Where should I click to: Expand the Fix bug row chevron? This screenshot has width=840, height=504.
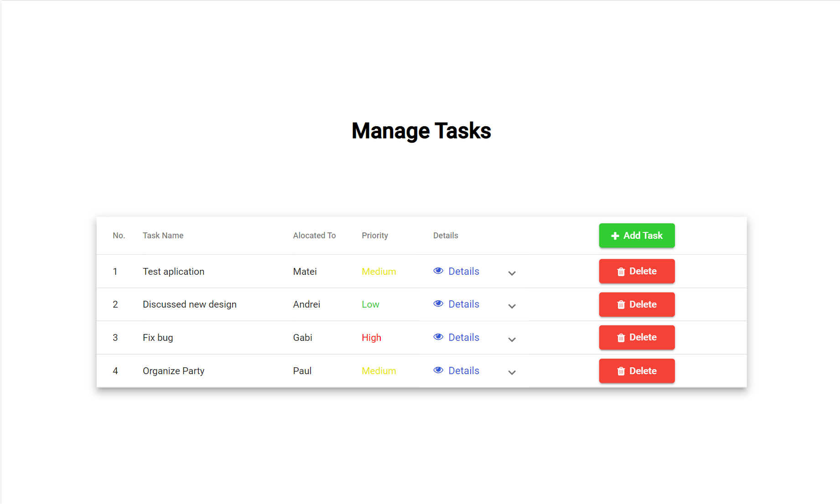(x=512, y=339)
